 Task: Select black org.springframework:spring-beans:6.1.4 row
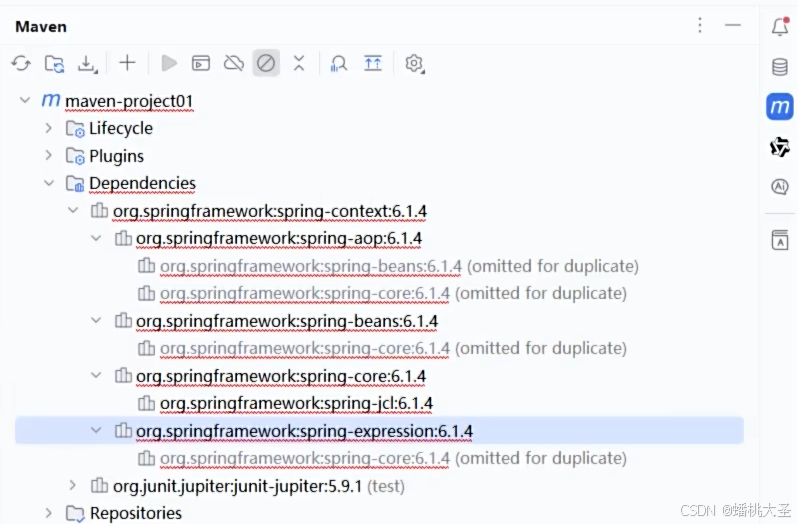tap(287, 321)
